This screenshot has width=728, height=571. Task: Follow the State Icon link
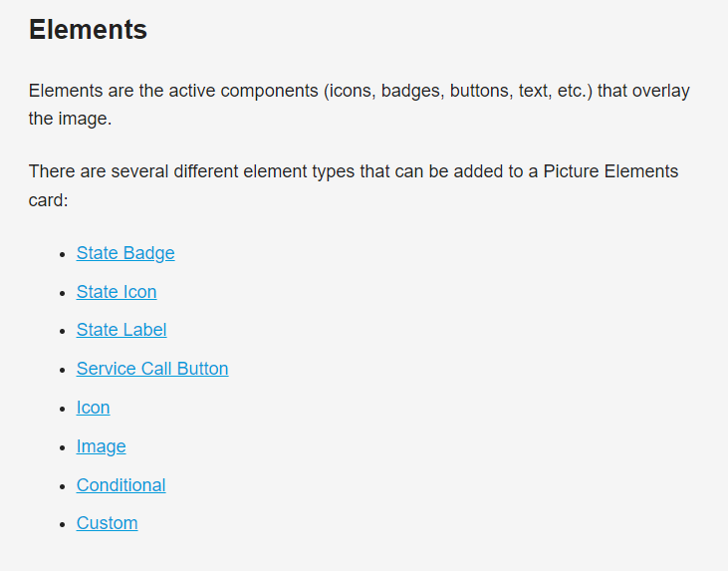117,292
